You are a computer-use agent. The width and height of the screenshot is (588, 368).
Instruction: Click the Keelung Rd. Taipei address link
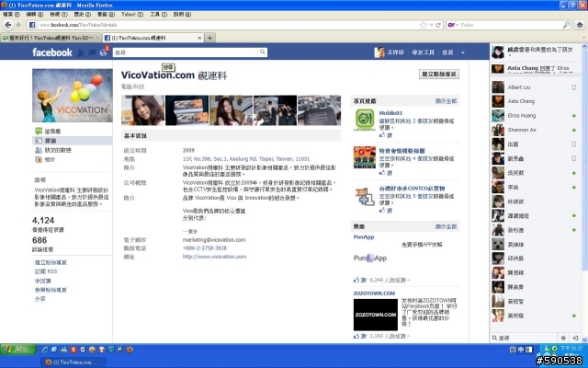point(246,159)
